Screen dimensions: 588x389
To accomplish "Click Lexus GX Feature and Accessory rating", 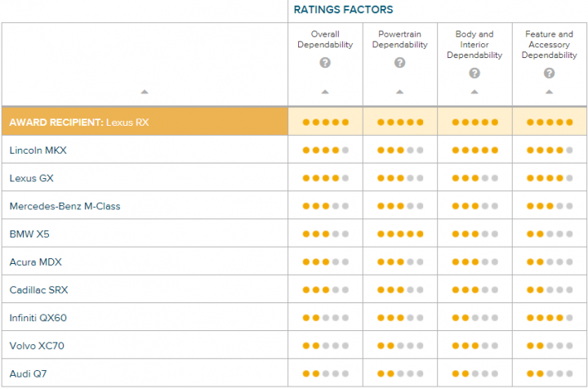I will pyautogui.click(x=550, y=178).
